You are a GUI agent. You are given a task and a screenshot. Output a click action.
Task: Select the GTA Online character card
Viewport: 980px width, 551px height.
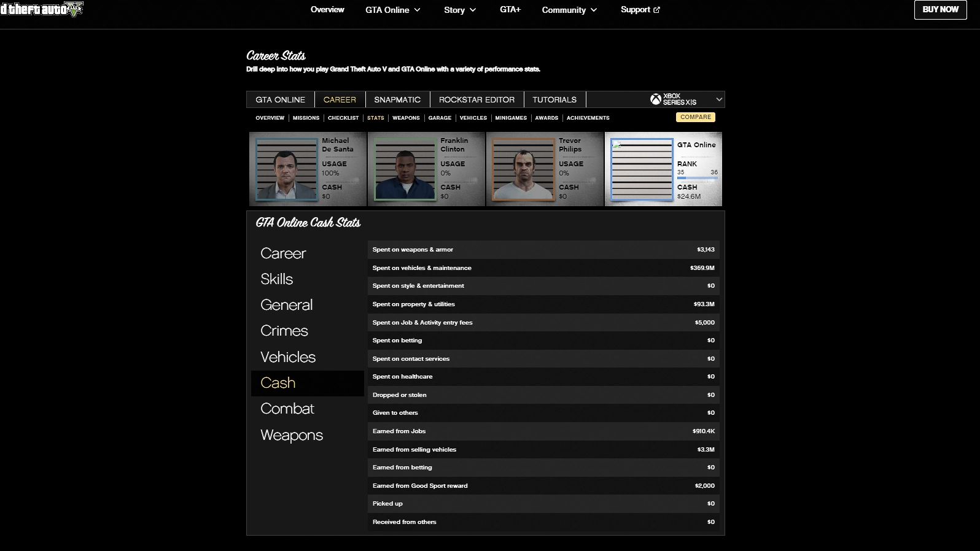pyautogui.click(x=663, y=169)
